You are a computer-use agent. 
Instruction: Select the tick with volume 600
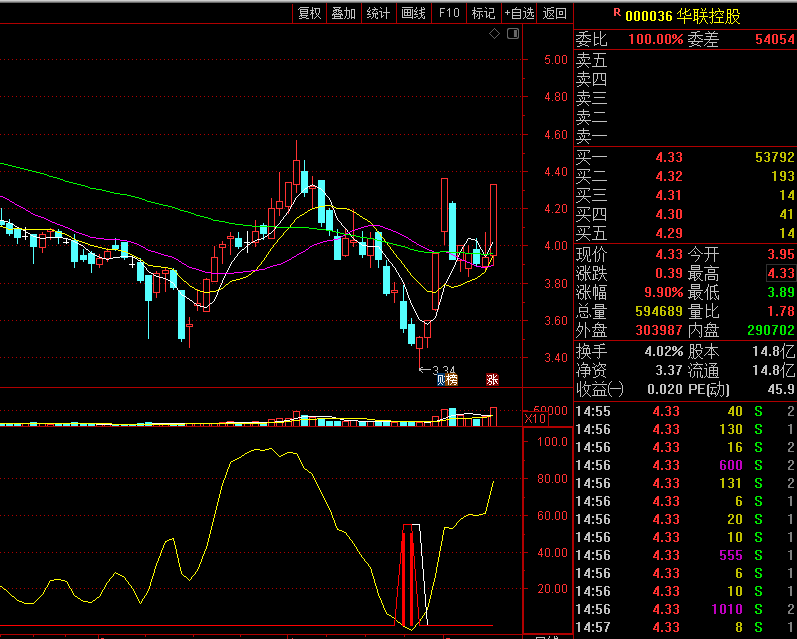685,465
